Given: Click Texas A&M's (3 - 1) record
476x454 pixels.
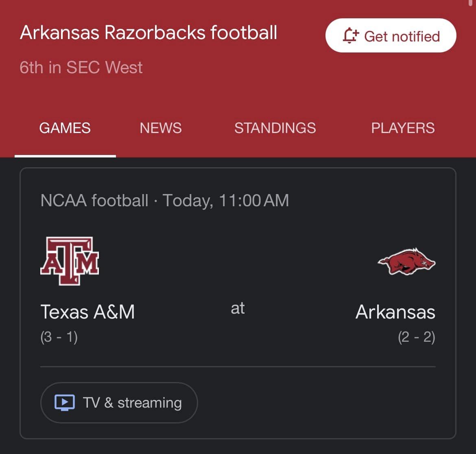Looking at the screenshot, I should (59, 337).
